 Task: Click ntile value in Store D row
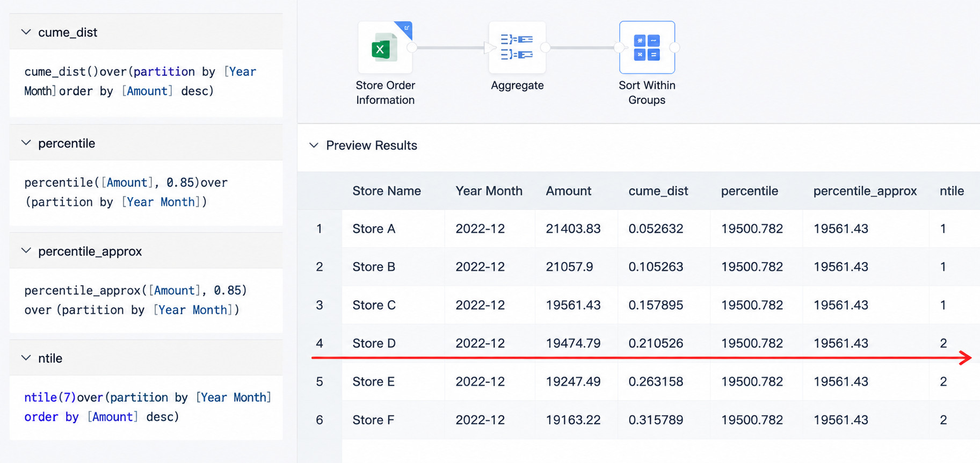pyautogui.click(x=943, y=343)
